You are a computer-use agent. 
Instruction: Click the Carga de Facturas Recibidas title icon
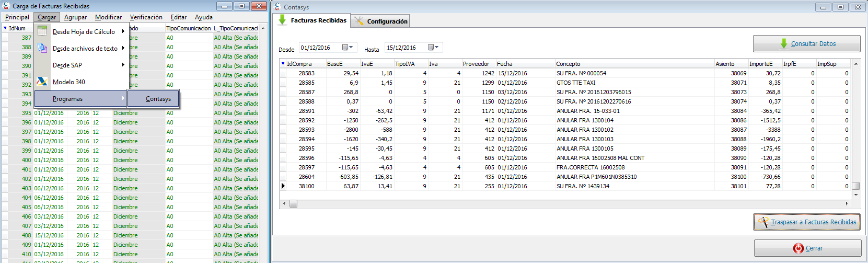tap(6, 6)
